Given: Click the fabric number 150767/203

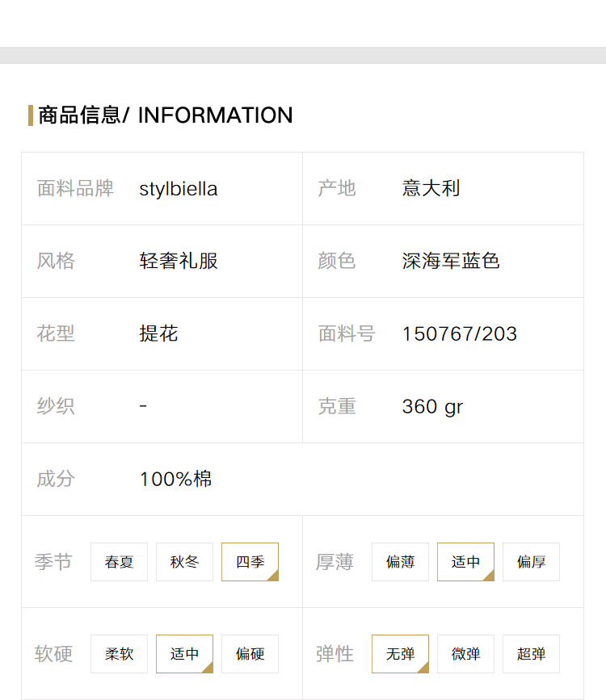Looking at the screenshot, I should click(x=460, y=334).
